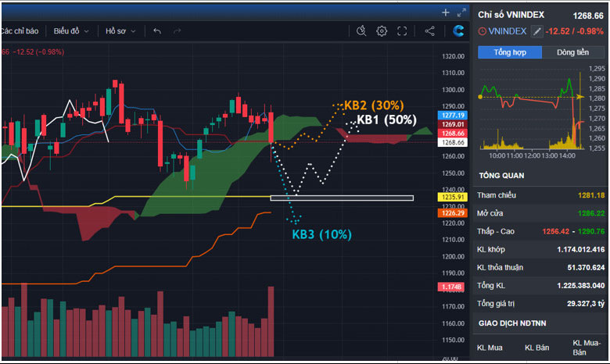Open chart settings gear icon
The width and height of the screenshot is (610, 364).
tap(382, 31)
